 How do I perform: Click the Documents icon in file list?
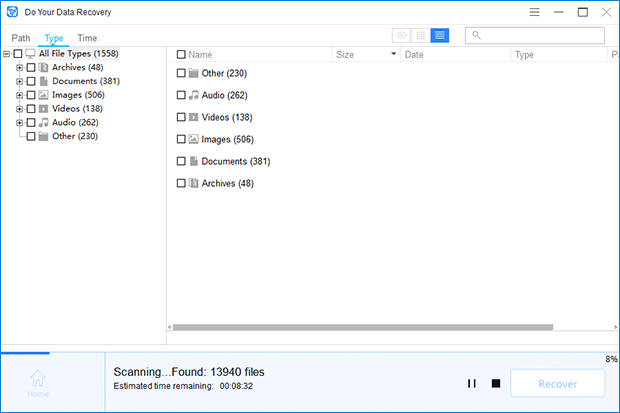click(x=193, y=161)
